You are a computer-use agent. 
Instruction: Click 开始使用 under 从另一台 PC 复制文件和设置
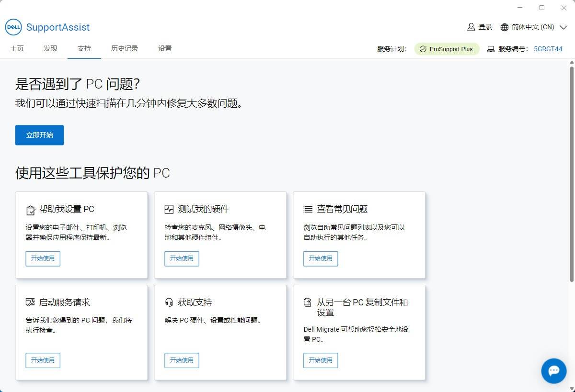click(x=321, y=360)
